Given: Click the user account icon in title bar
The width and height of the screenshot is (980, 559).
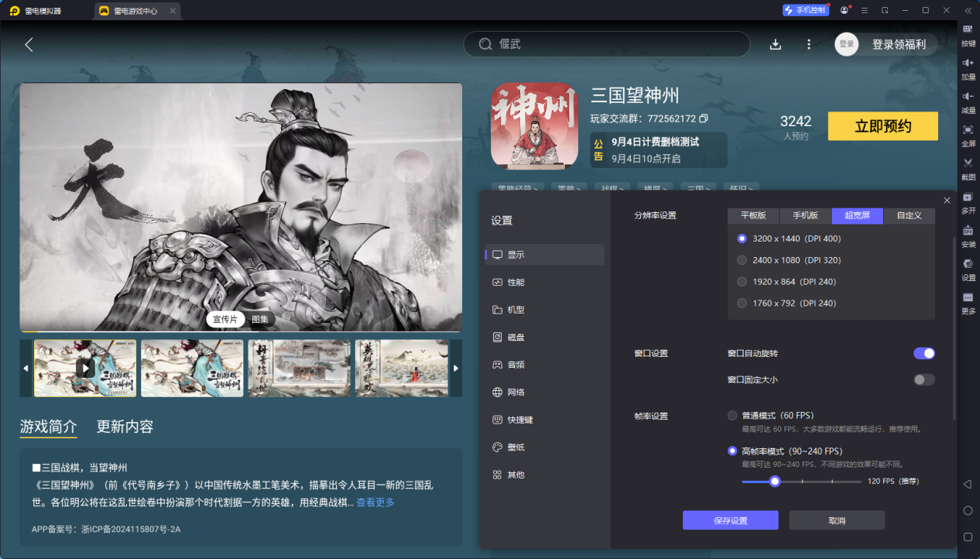Looking at the screenshot, I should click(844, 10).
